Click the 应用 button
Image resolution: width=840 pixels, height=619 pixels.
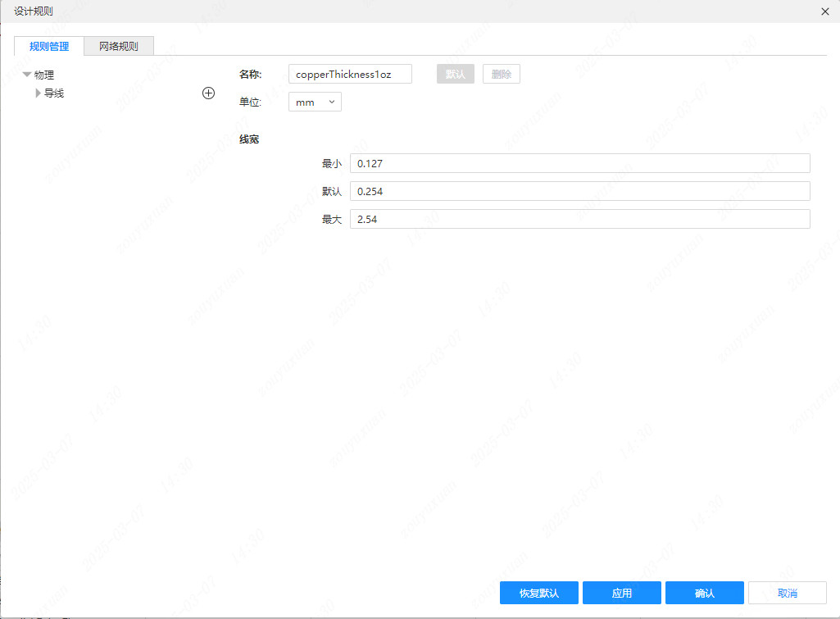(621, 593)
